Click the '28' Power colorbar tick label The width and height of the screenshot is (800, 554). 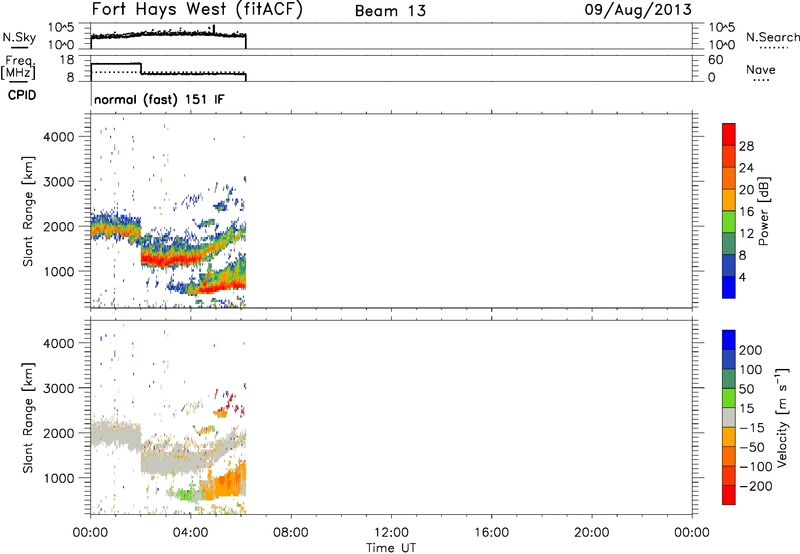tap(746, 146)
